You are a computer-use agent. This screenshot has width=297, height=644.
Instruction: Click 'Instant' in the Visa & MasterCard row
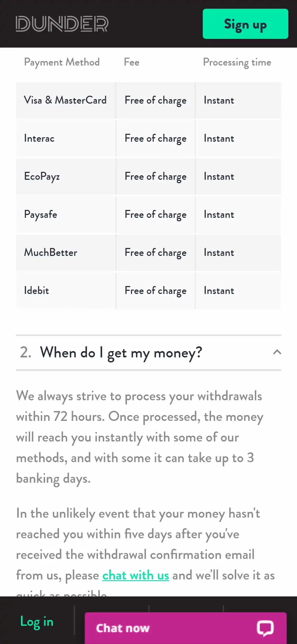click(219, 100)
